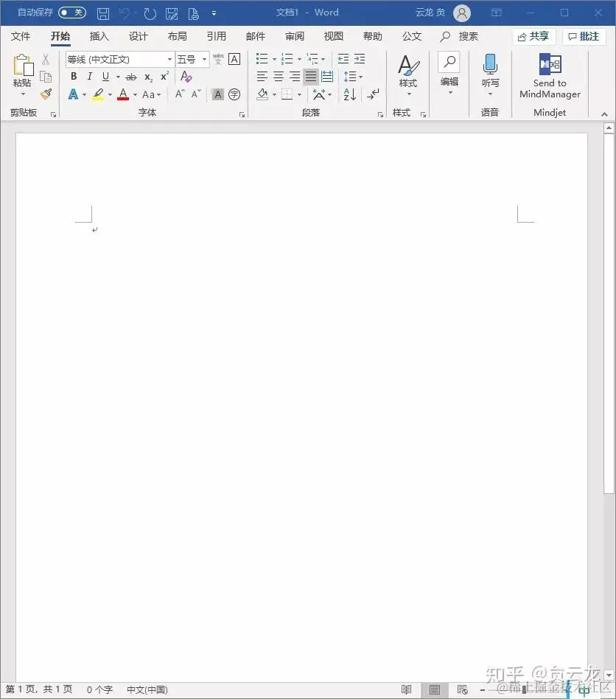Switch to the 布局 Layout tab
The width and height of the screenshot is (616, 699).
coord(178,37)
